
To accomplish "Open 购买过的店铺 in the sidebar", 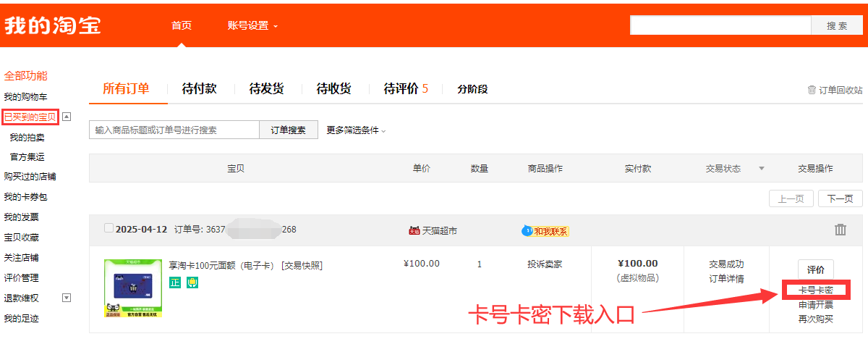I will tap(30, 176).
